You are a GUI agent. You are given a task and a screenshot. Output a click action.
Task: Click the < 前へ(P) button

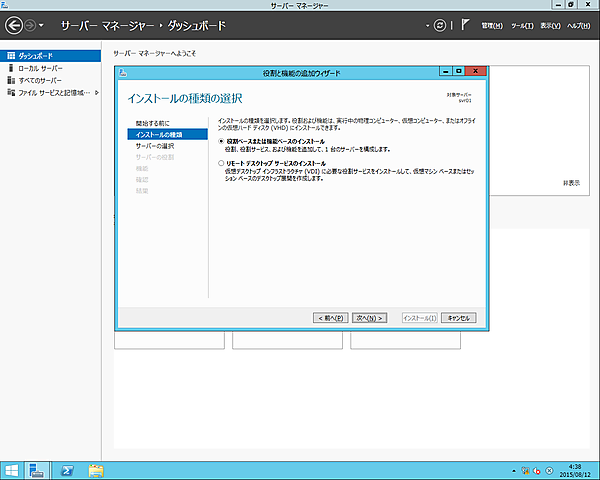[x=331, y=318]
